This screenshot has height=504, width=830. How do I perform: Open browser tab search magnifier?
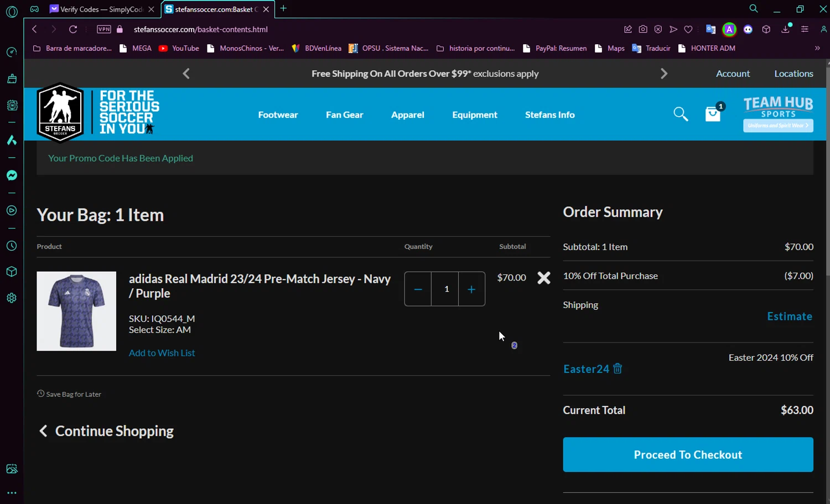pyautogui.click(x=754, y=8)
